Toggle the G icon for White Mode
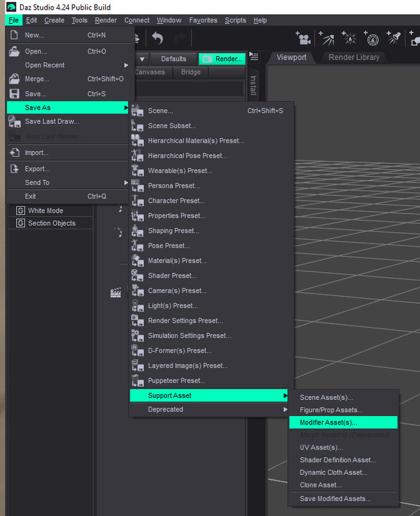The height and width of the screenshot is (516, 420). pyautogui.click(x=21, y=211)
